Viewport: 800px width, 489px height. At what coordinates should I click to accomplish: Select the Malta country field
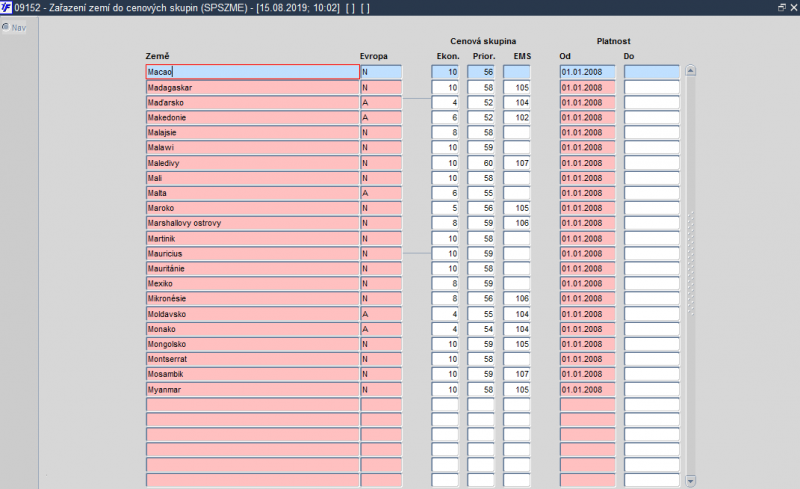[253, 193]
